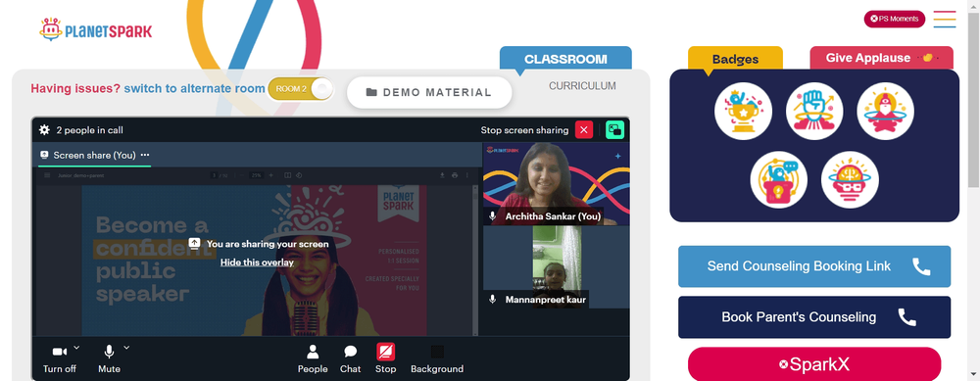Click Architha Sankar's video tile
The image size is (980, 381).
pyautogui.click(x=557, y=183)
